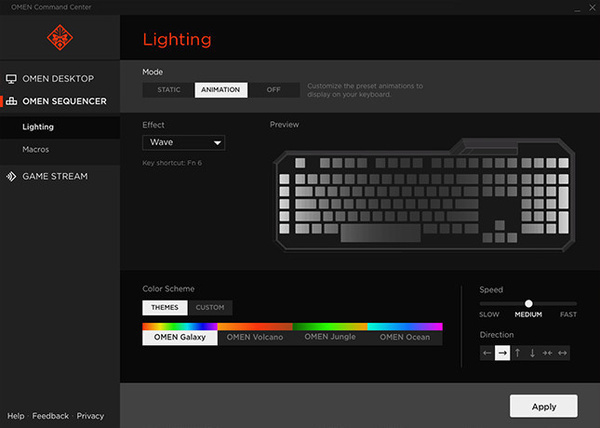This screenshot has width=600, height=428.
Task: Select the Lighting submenu item
Action: point(60,127)
